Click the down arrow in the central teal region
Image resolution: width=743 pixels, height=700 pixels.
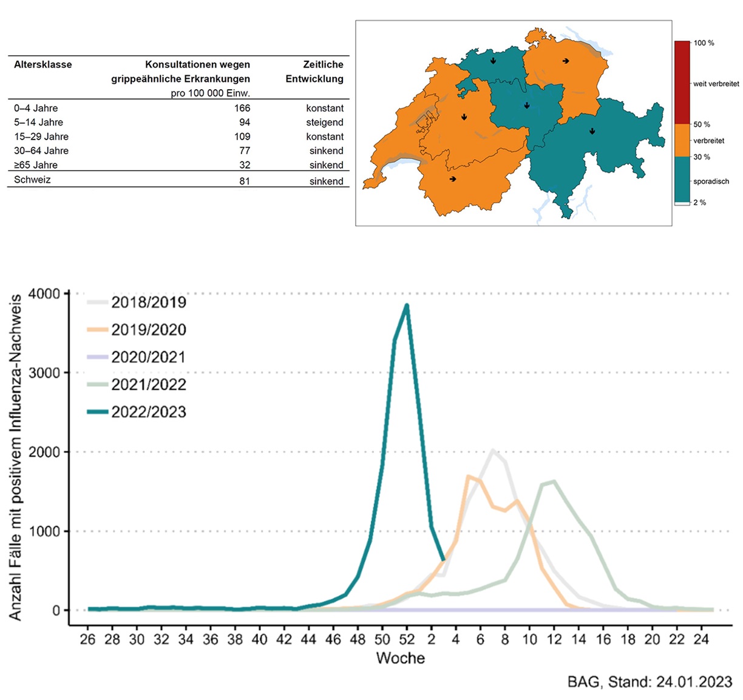[x=527, y=106]
